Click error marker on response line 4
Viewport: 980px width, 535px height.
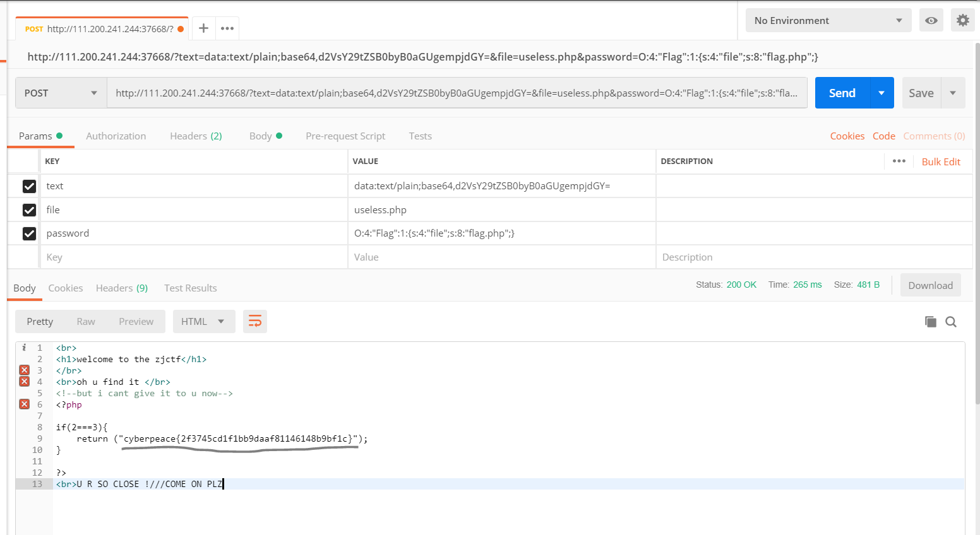[x=25, y=382]
